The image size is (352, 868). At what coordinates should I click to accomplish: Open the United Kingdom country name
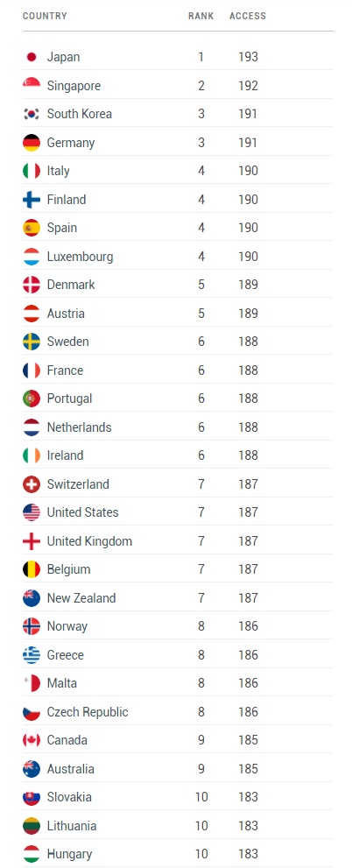(89, 540)
